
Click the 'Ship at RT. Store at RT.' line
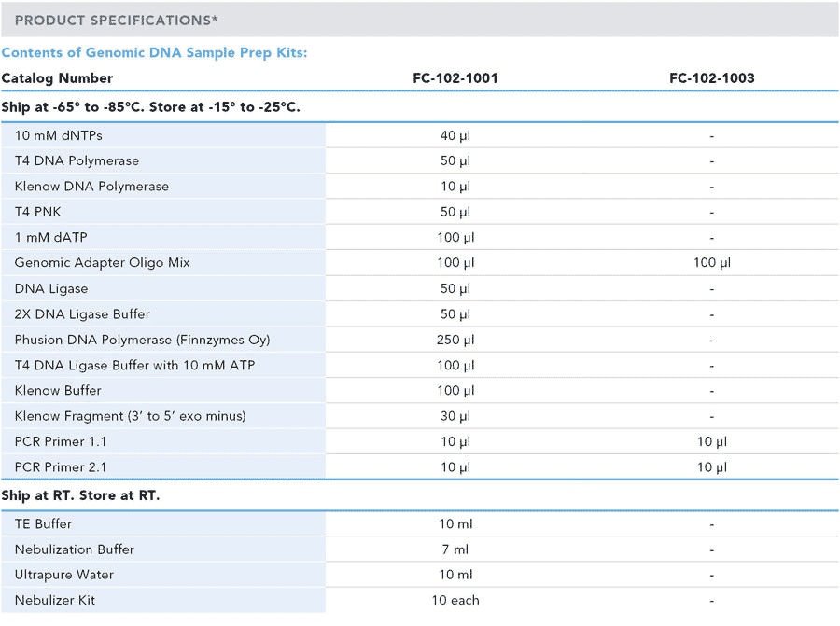80,495
